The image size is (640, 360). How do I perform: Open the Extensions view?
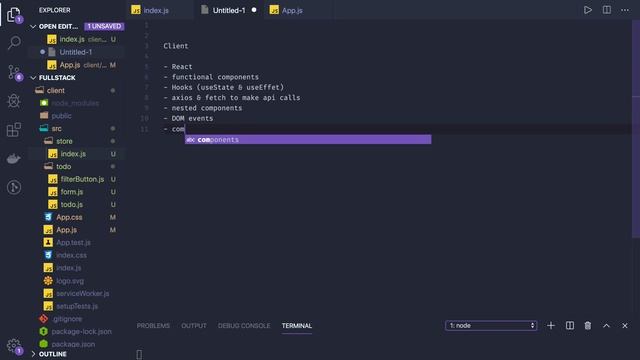(x=14, y=130)
